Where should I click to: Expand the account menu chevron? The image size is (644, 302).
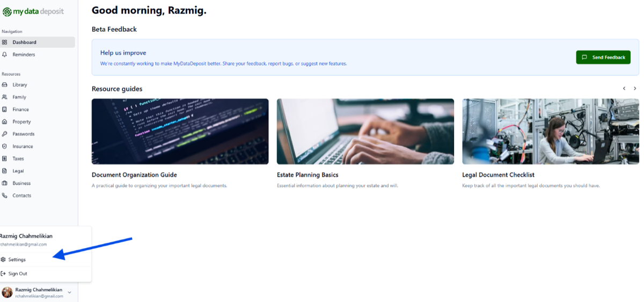coord(69,293)
